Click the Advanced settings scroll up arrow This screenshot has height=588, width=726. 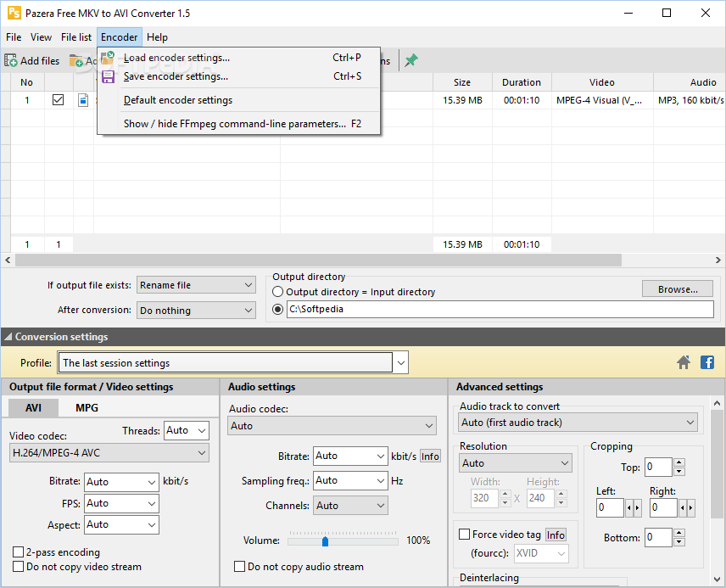pos(717,404)
